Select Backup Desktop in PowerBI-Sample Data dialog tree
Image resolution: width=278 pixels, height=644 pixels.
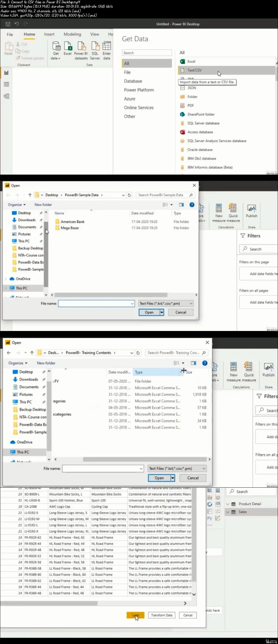pos(30,248)
